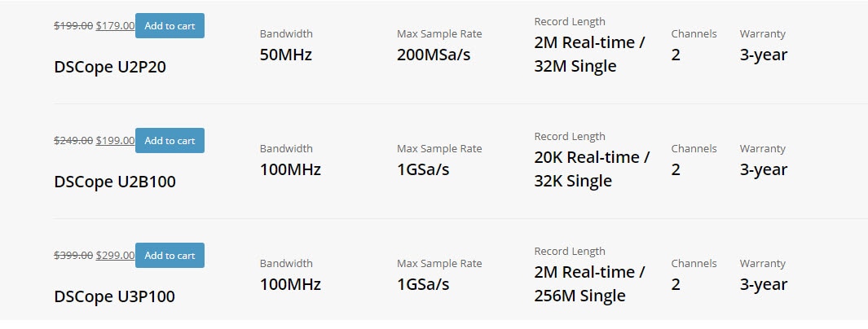Select the 20K Real-time / 32K Single text

tap(593, 169)
